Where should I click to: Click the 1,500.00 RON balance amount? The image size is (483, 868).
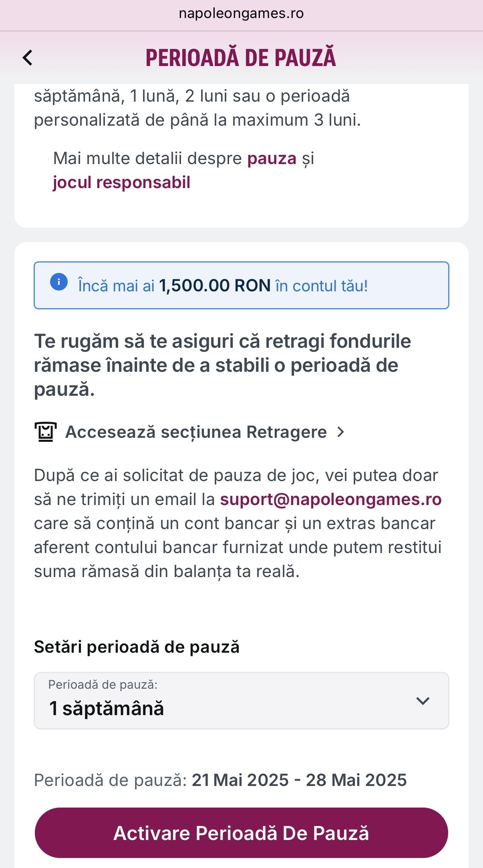[215, 286]
